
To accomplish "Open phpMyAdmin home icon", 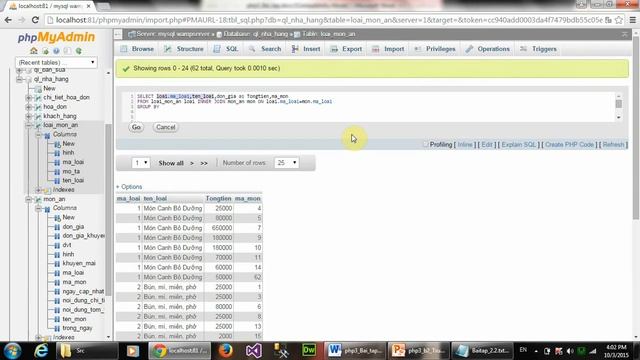I will tap(33, 51).
